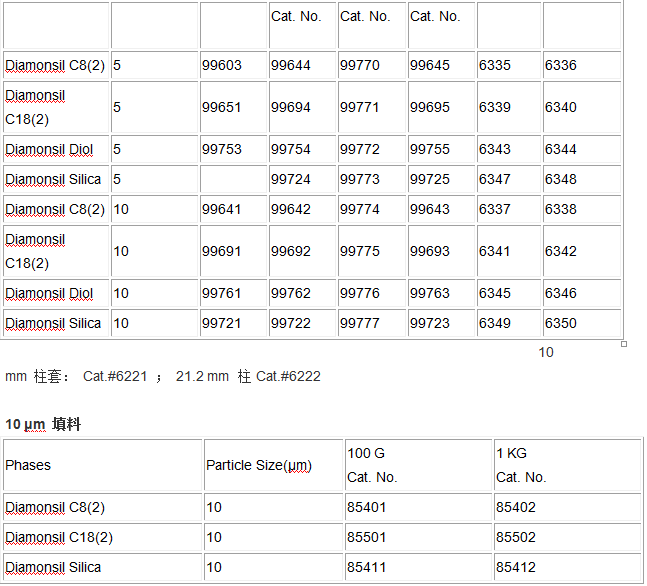647x586 pixels.
Task: Select cell 99722
Action: tap(302, 323)
